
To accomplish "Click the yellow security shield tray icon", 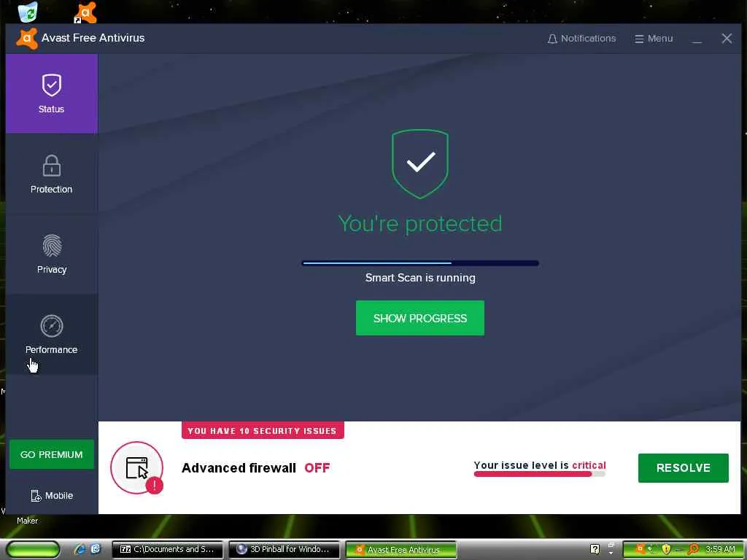I will point(667,549).
